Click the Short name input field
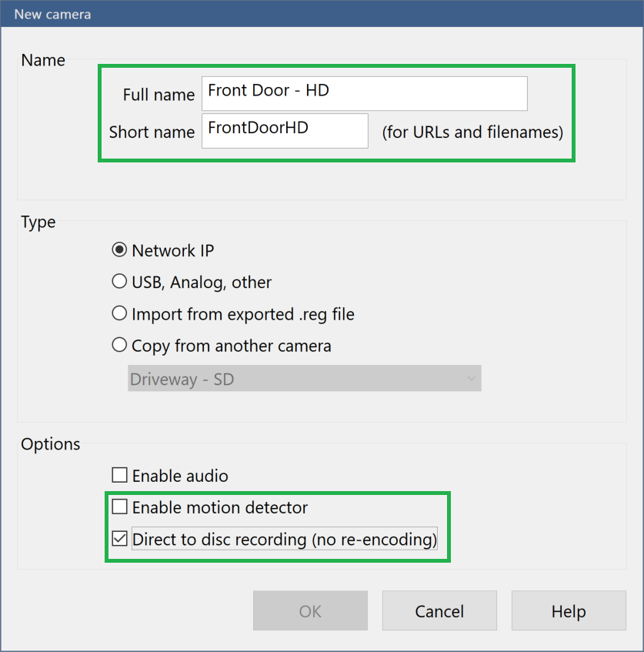This screenshot has height=652, width=644. (x=285, y=131)
